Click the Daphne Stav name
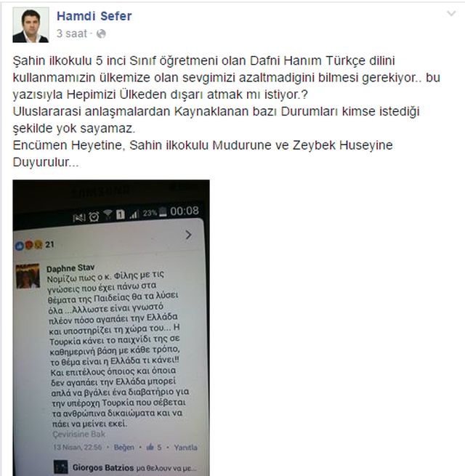This screenshot has height=476, width=465. (70, 268)
